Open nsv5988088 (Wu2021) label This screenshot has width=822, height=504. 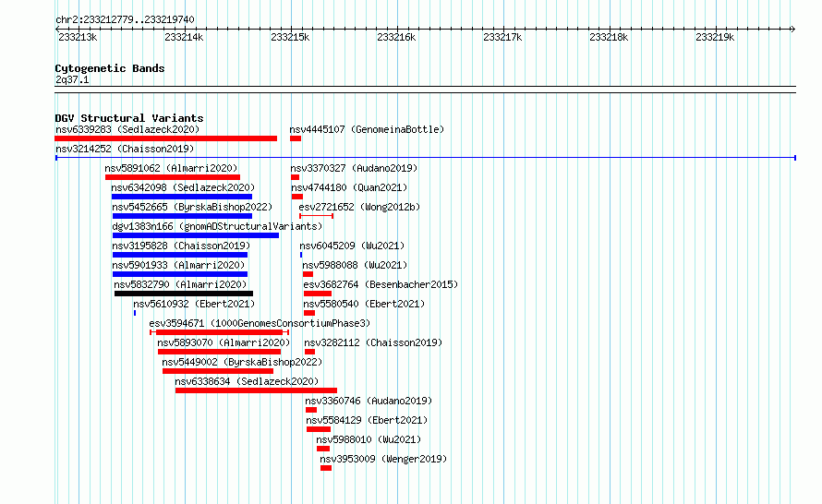[355, 265]
